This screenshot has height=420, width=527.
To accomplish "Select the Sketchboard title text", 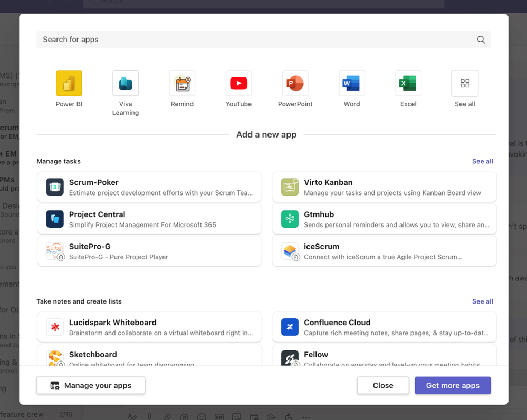I will point(93,355).
